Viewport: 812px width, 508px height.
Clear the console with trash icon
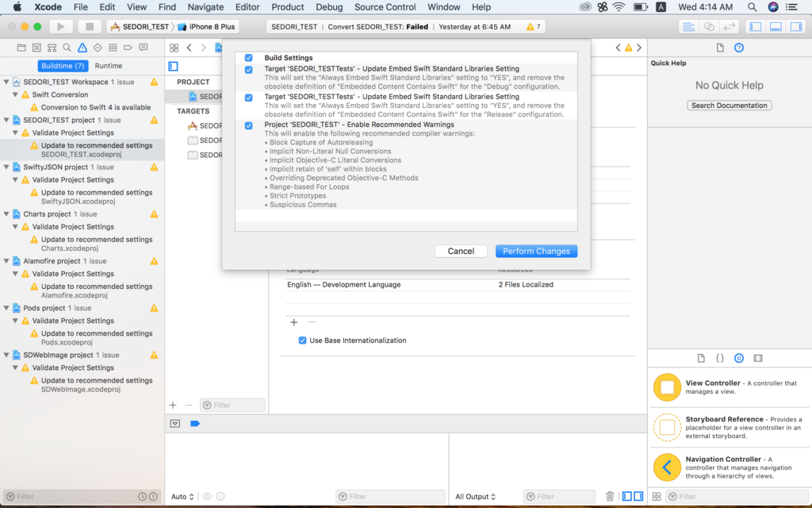click(x=610, y=496)
